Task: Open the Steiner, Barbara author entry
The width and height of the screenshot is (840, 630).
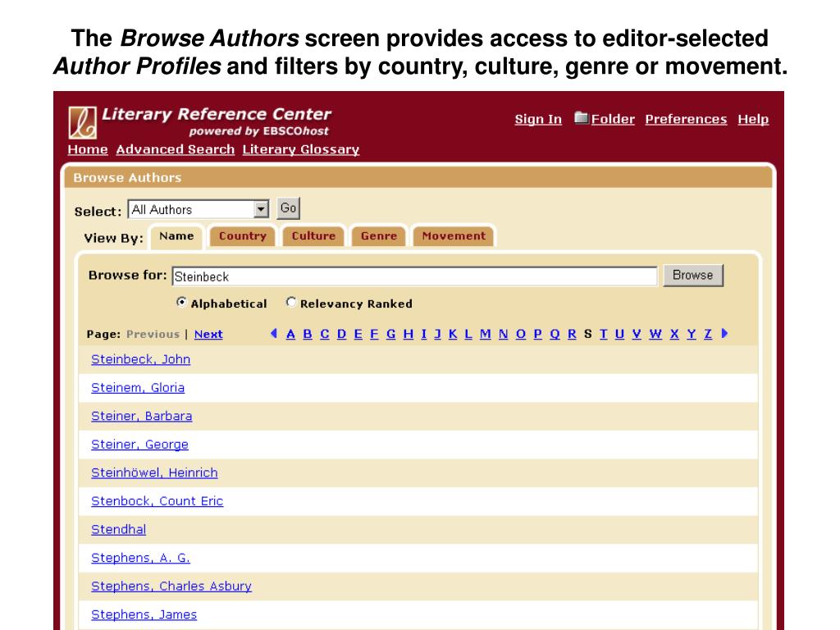Action: [x=141, y=416]
